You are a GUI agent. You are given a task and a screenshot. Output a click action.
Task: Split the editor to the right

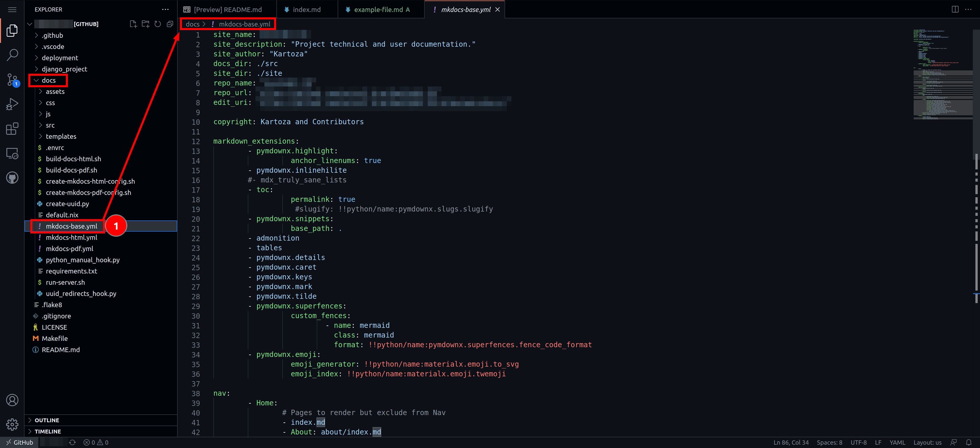pyautogui.click(x=955, y=9)
